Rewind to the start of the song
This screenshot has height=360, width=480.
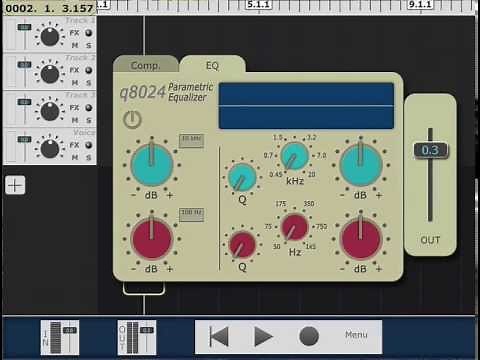pyautogui.click(x=219, y=337)
